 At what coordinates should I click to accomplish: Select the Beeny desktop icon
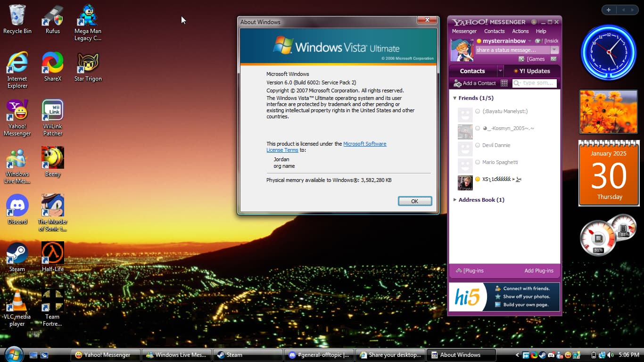point(53,162)
